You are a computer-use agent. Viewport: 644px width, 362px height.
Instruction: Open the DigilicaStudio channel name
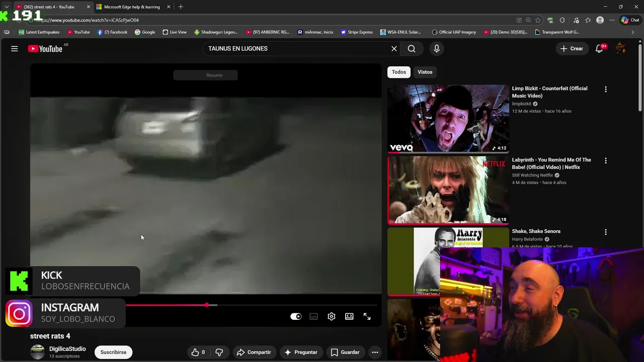point(67,349)
